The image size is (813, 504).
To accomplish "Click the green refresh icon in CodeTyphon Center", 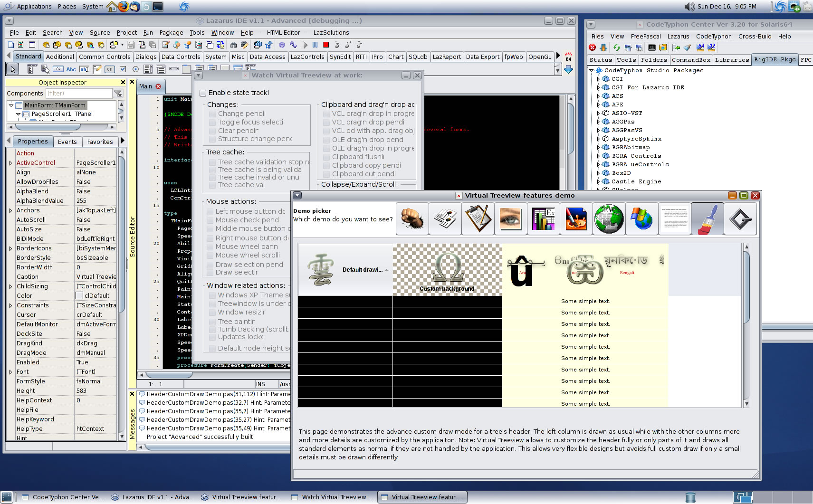I will point(616,48).
